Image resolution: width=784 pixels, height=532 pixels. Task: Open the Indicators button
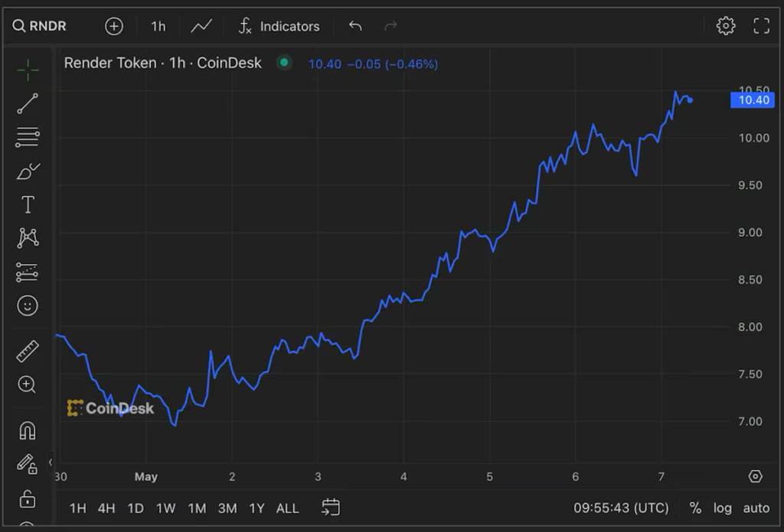pyautogui.click(x=279, y=26)
